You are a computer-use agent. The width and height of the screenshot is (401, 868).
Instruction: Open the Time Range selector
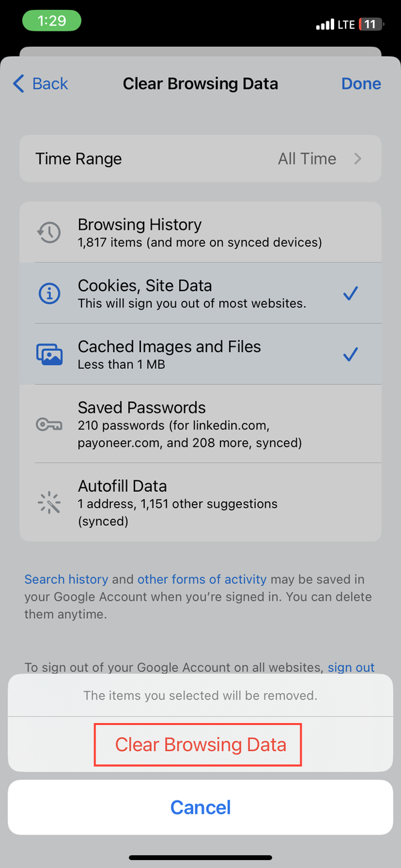pyautogui.click(x=200, y=159)
